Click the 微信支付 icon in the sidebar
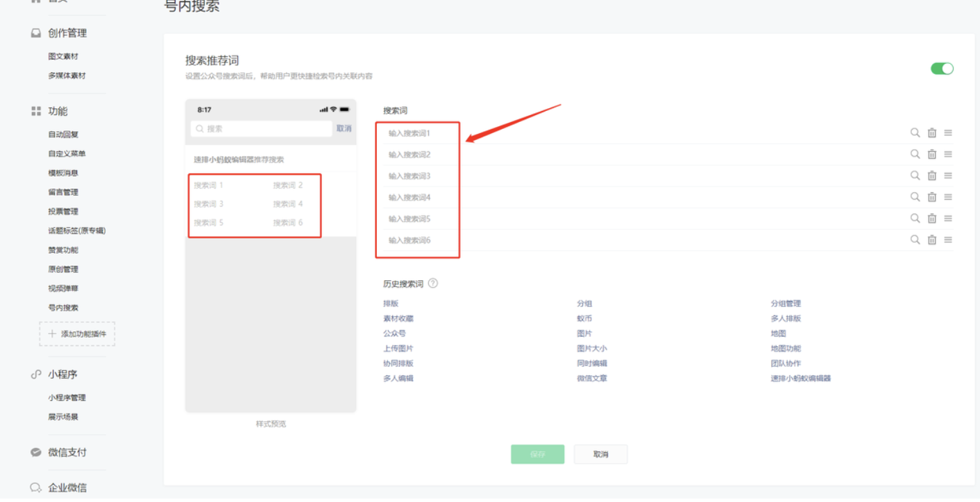 click(36, 451)
